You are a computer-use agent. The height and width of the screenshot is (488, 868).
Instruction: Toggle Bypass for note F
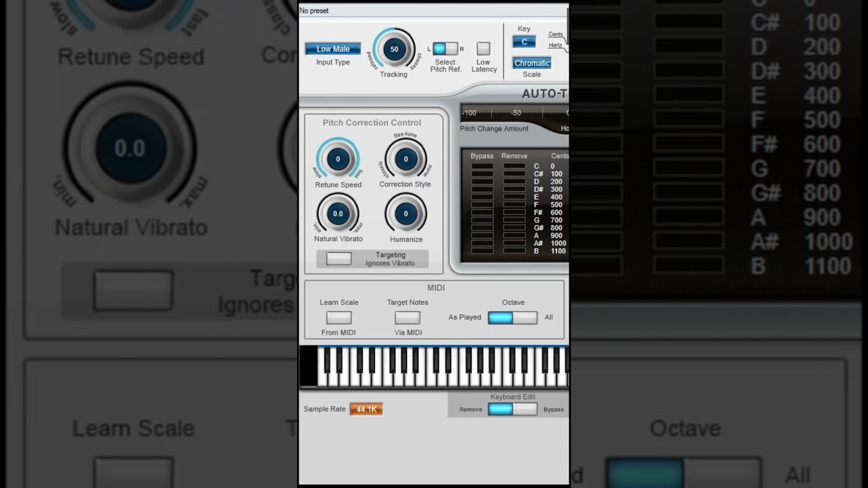coord(482,205)
